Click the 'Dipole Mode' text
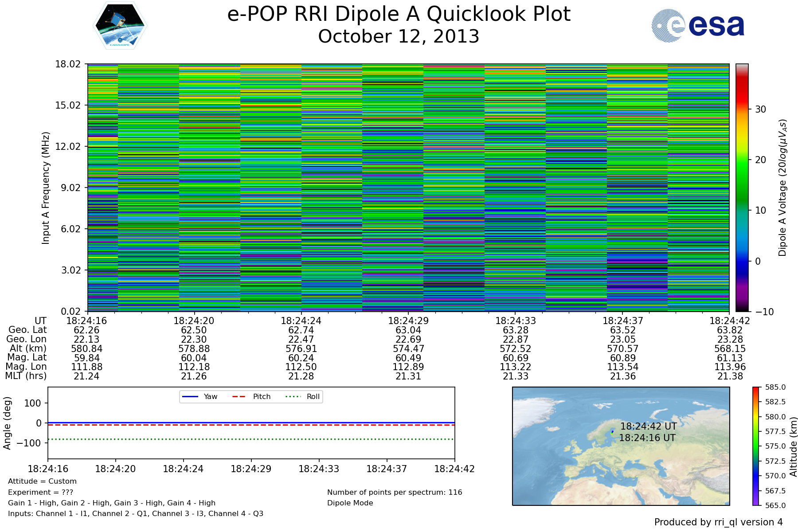Screen dimensions: 798x532 click(x=350, y=503)
